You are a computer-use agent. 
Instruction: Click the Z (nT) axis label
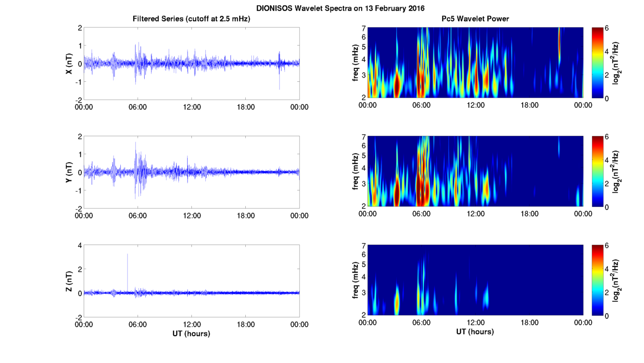(69, 281)
